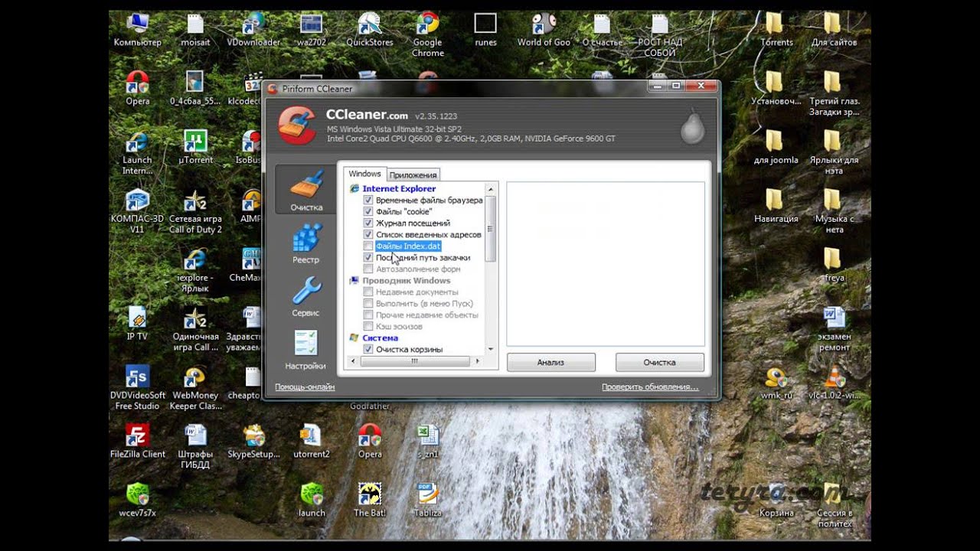
Task: Launch µTorrent desktop shortcut
Action: click(x=195, y=148)
